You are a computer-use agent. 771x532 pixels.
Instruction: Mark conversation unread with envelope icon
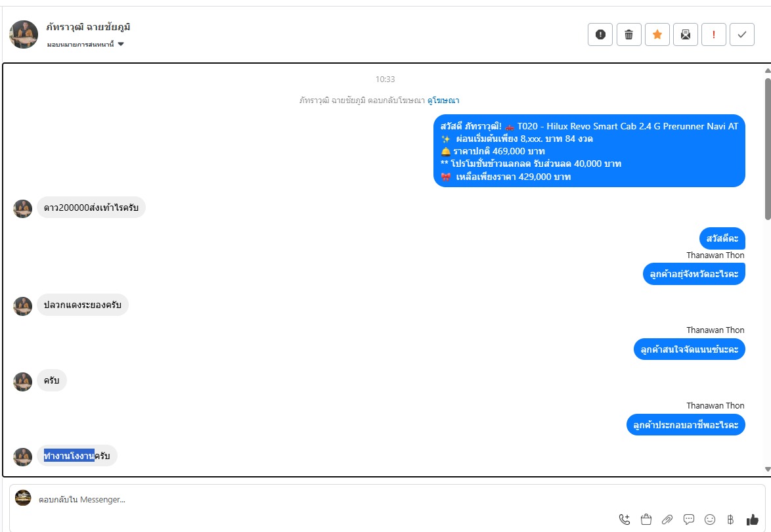pos(686,35)
